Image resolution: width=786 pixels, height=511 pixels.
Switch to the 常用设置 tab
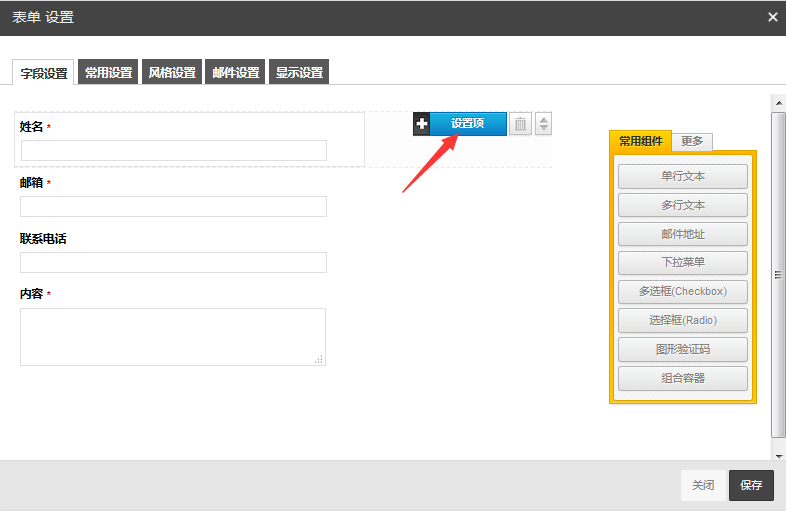[x=108, y=73]
